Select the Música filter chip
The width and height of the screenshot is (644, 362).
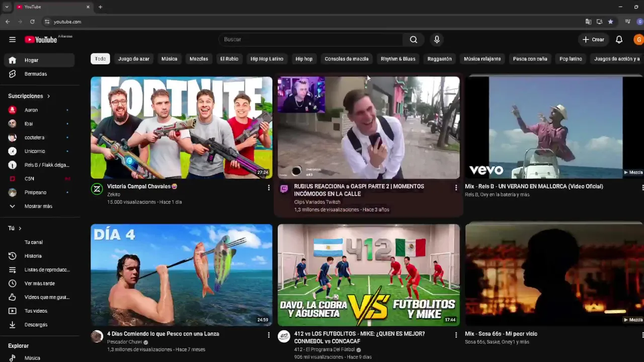pos(169,59)
